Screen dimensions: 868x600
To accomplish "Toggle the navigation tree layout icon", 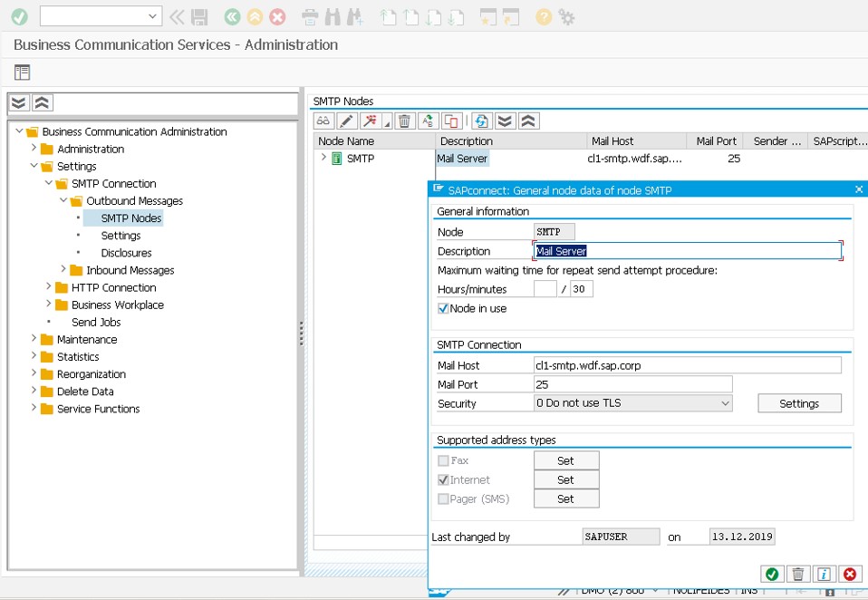I will [22, 73].
